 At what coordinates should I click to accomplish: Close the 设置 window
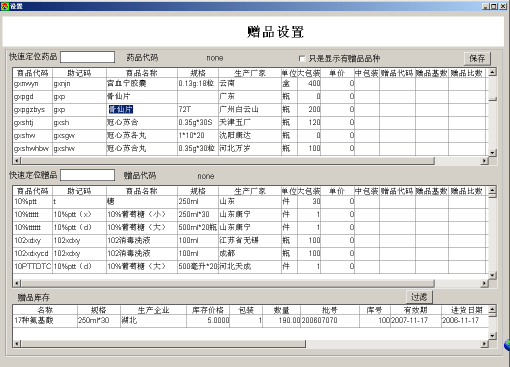tap(503, 6)
